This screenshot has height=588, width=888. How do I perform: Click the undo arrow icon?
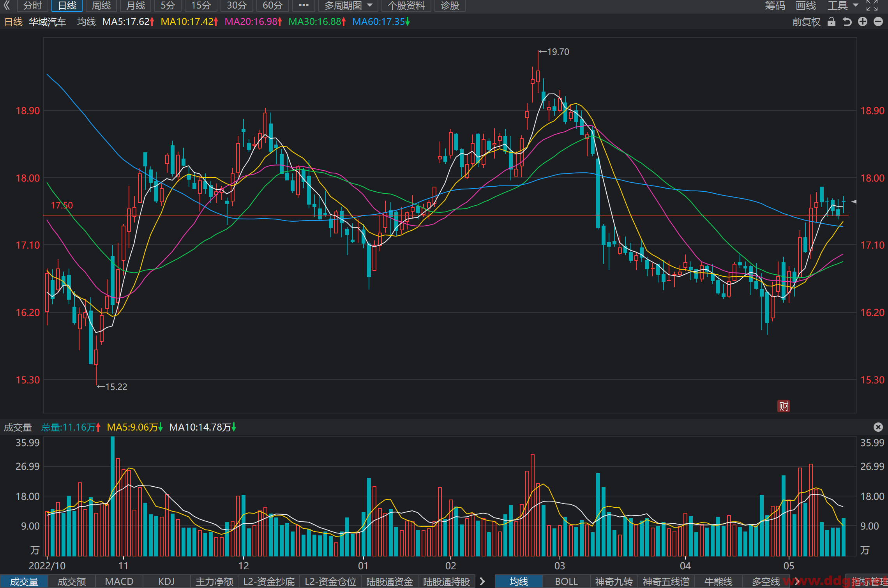pyautogui.click(x=847, y=22)
